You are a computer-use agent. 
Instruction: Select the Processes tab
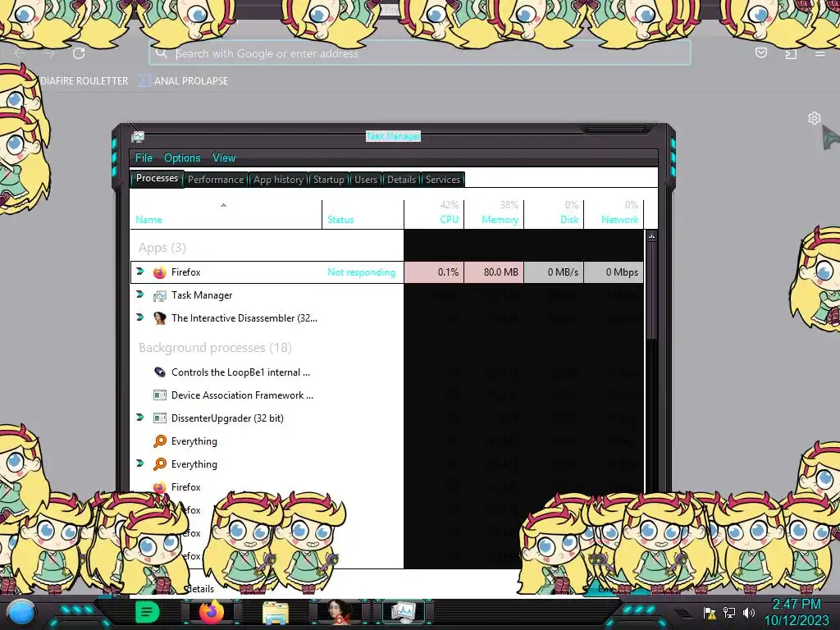pos(157,178)
